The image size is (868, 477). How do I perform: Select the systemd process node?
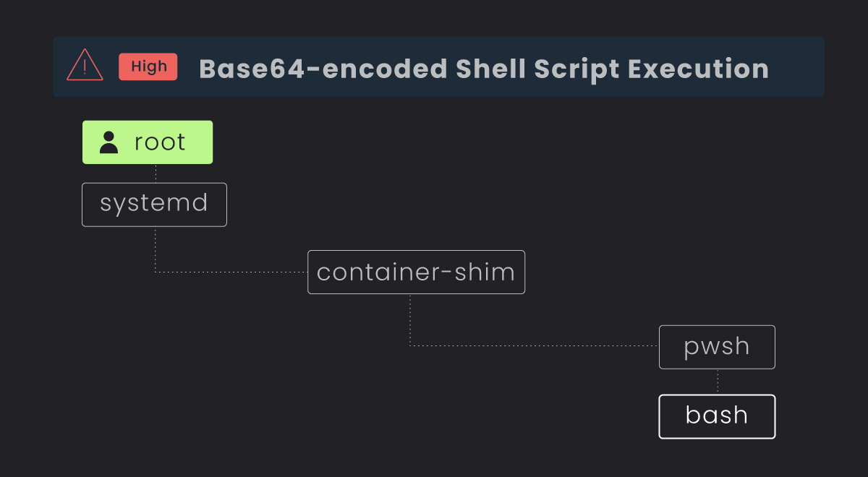(154, 205)
